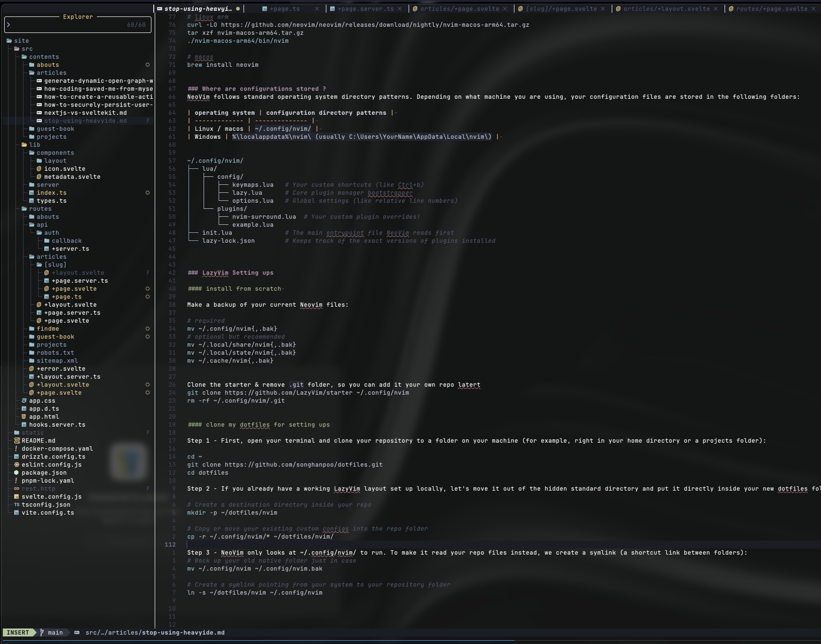Viewport: 821px width, 644px height.
Task: Click the INSERT mode indicator
Action: [x=18, y=633]
